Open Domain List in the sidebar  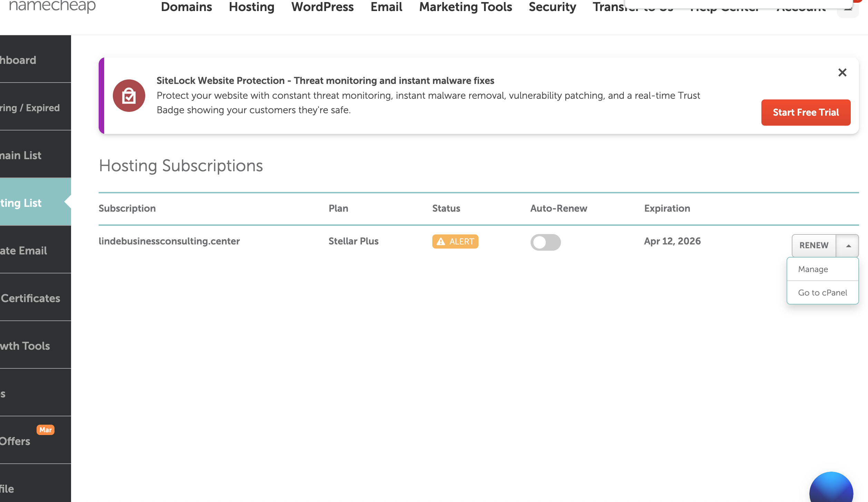36,154
